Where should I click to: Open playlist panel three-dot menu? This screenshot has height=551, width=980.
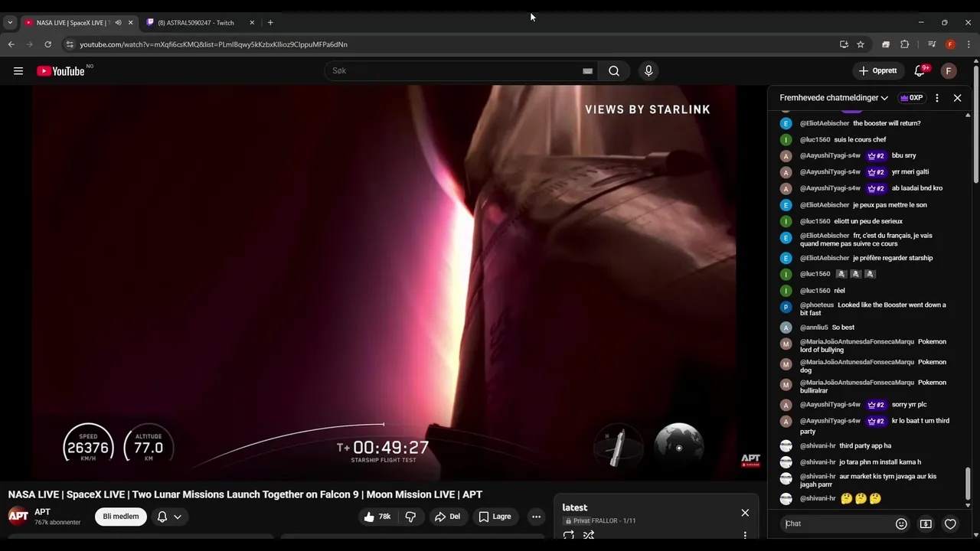coord(745,535)
